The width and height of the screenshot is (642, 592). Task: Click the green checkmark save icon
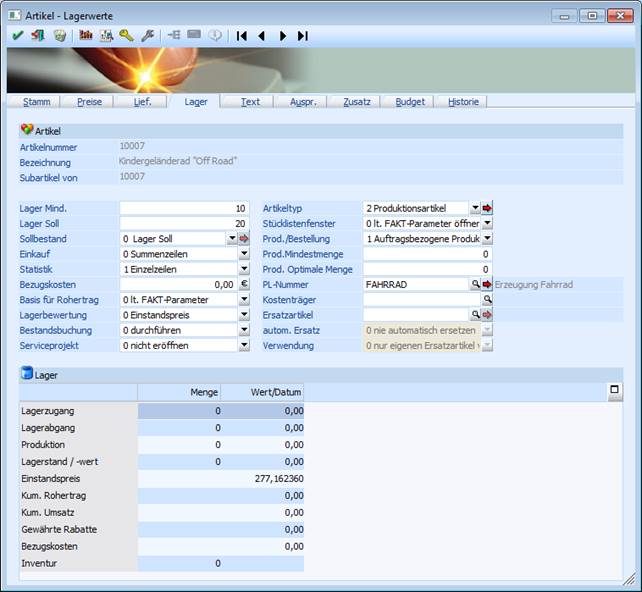tap(16, 35)
